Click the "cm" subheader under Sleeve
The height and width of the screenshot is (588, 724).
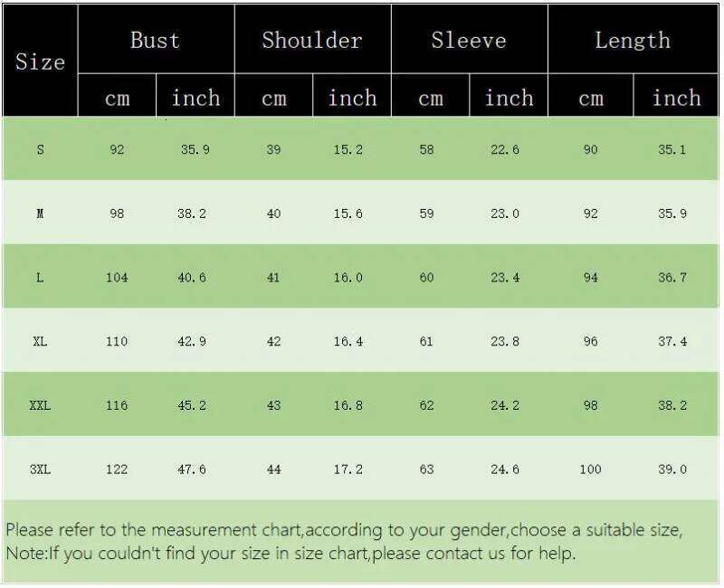(x=431, y=98)
